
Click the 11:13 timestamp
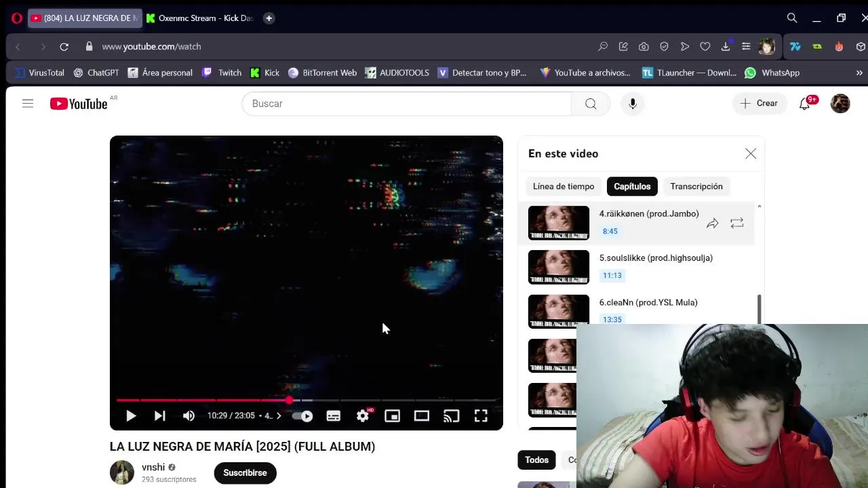click(x=612, y=275)
